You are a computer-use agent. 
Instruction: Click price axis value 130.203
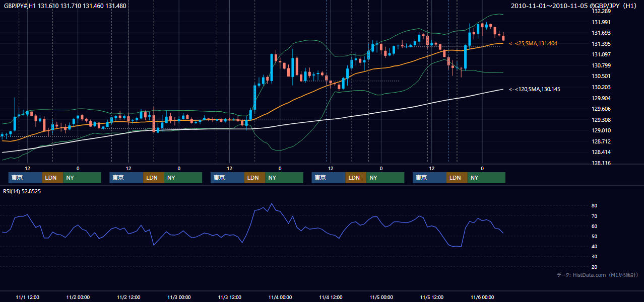click(601, 87)
